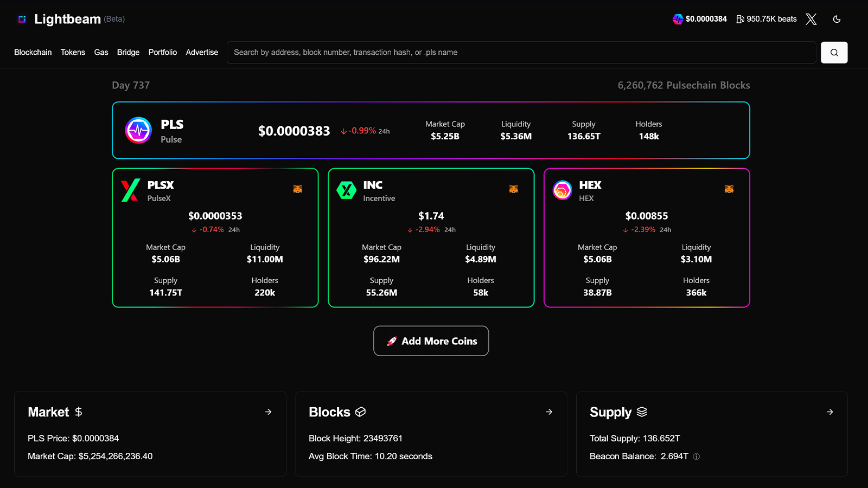Click PLS price $0.0000383
The width and height of the screenshot is (868, 488).
(294, 131)
